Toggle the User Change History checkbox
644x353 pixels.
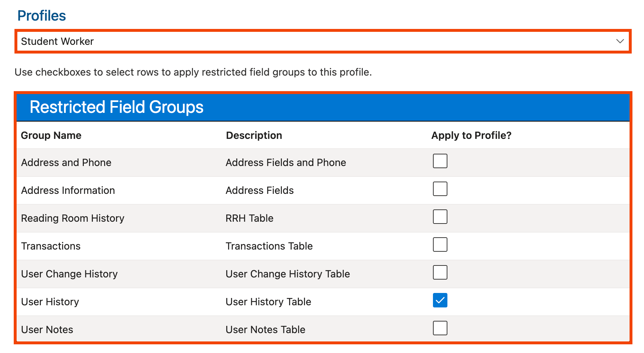[440, 273]
